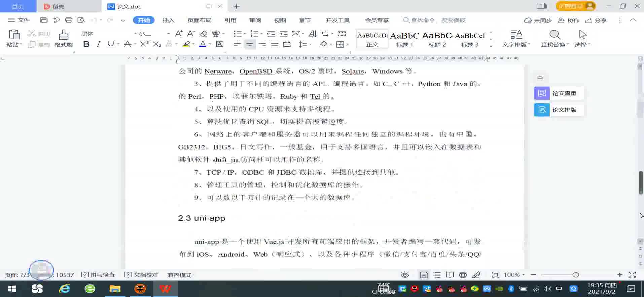Clear formatting with eraser icon

click(203, 34)
